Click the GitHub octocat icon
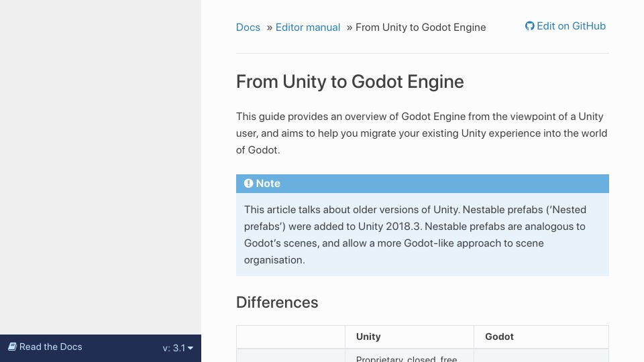This screenshot has width=644, height=362. click(529, 26)
